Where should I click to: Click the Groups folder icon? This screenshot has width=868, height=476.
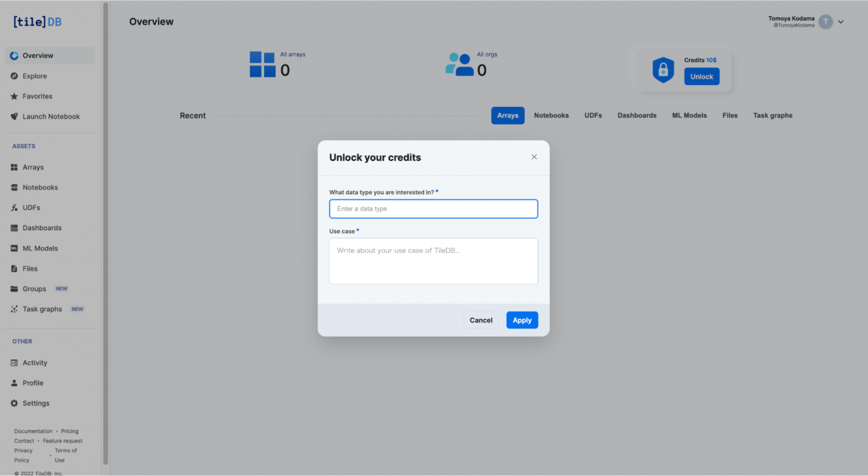14,289
